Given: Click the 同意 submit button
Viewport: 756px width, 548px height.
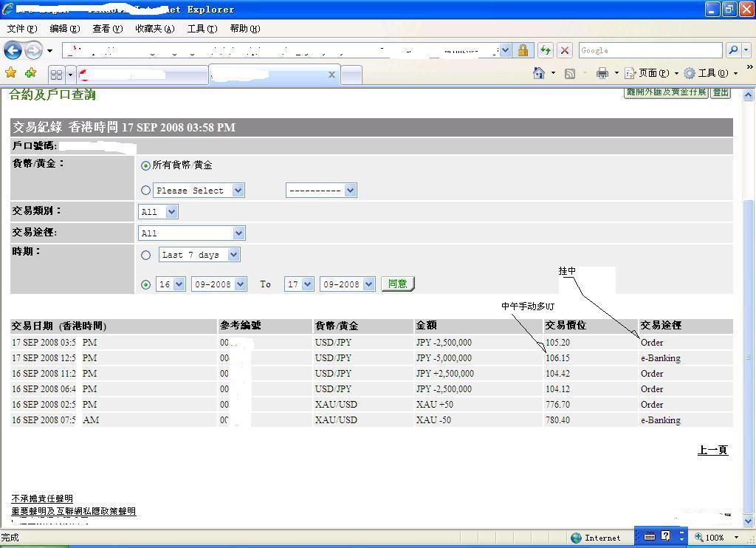Looking at the screenshot, I should coord(398,284).
